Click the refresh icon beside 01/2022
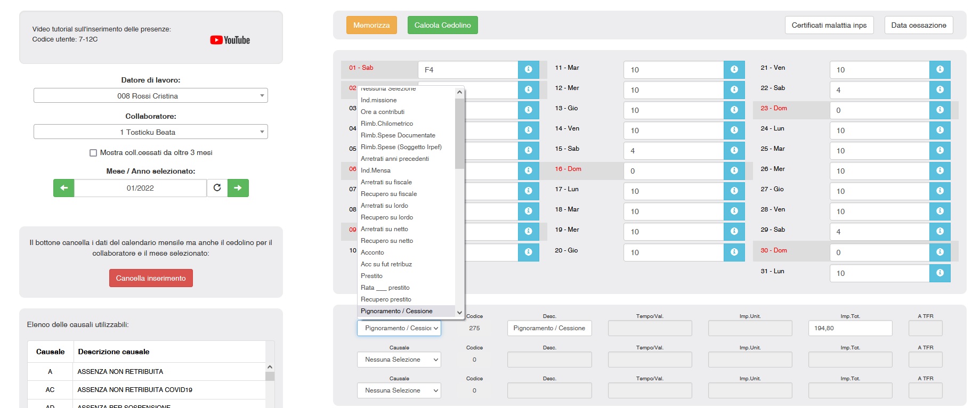 pos(217,188)
